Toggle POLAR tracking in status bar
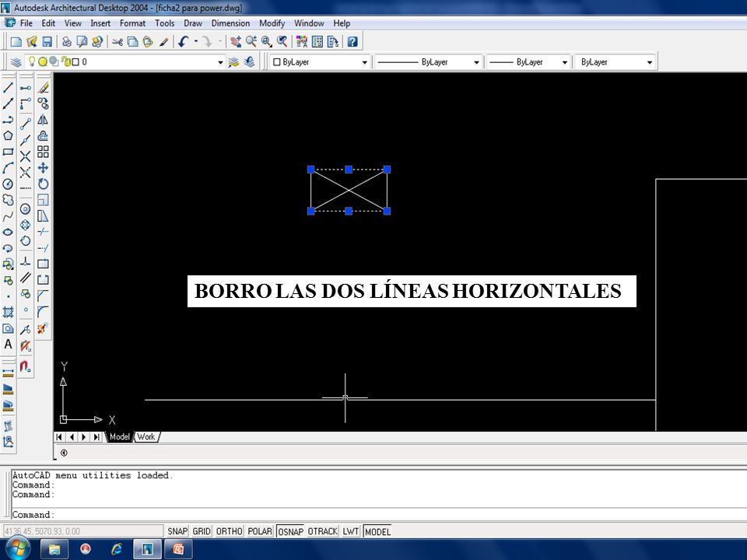This screenshot has height=560, width=747. pyautogui.click(x=260, y=531)
